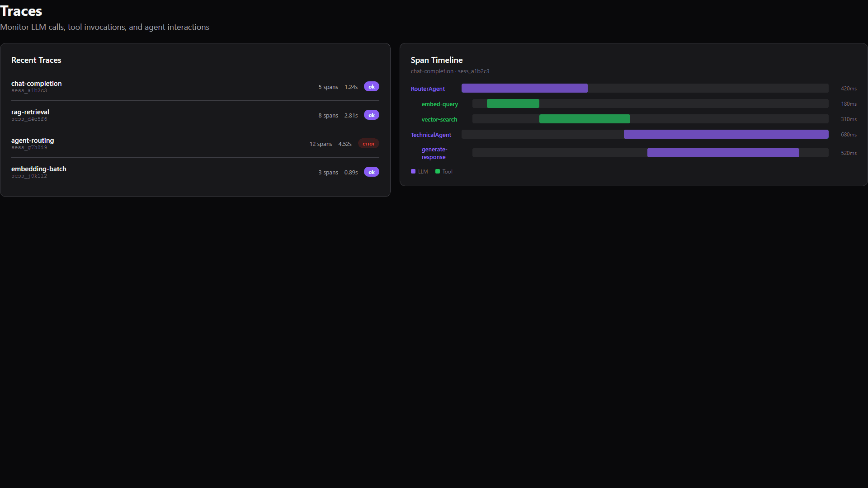Open the Recent Traces panel header
The width and height of the screenshot is (868, 488).
pos(36,60)
